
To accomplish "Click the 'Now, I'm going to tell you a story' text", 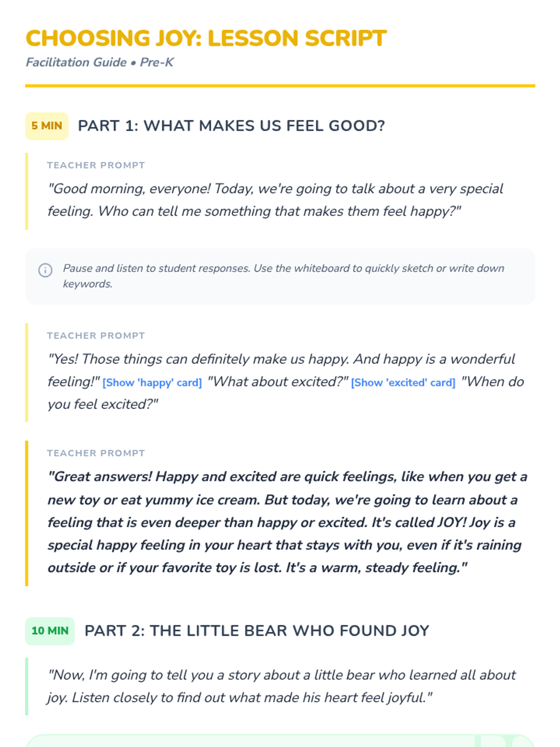I will (x=282, y=686).
